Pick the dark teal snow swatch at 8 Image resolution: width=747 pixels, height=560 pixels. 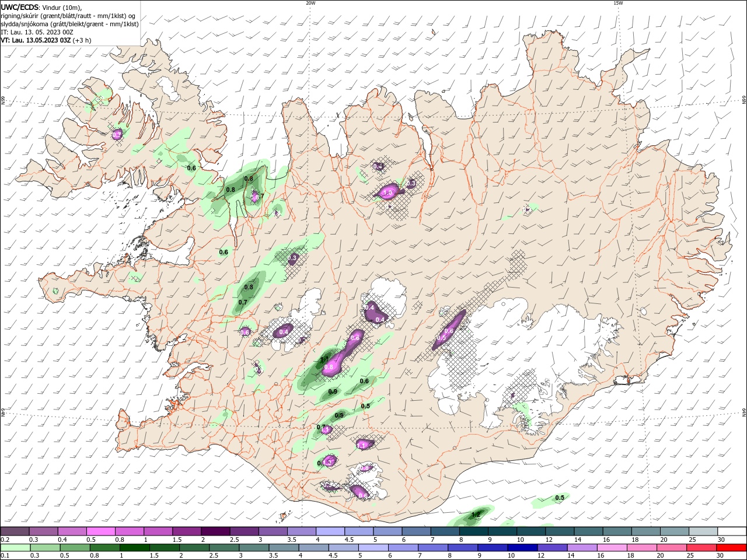pos(473,531)
